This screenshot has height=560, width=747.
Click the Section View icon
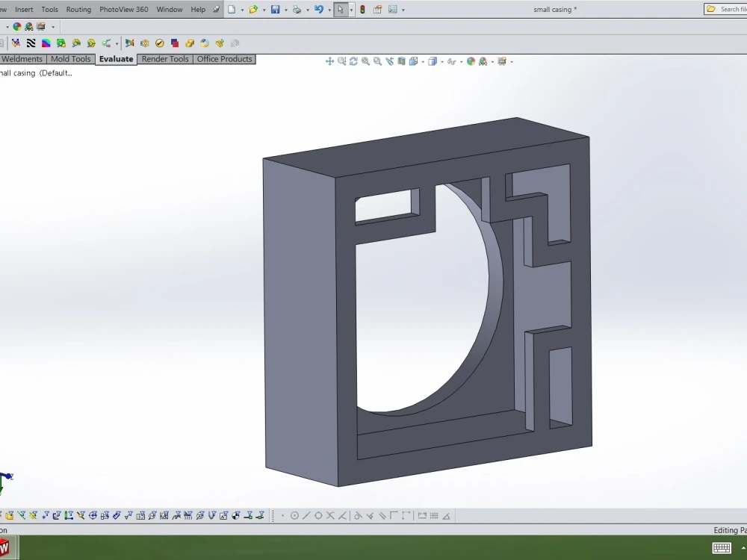[x=401, y=61]
